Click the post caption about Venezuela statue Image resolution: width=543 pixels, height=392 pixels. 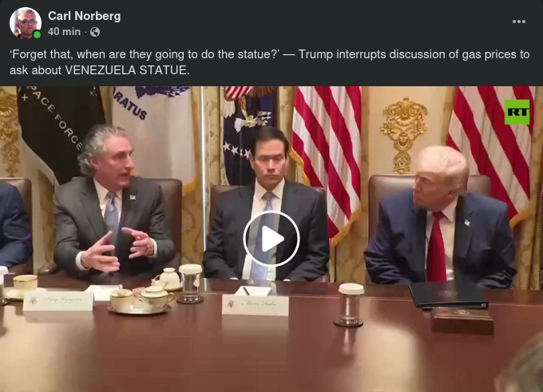click(269, 62)
